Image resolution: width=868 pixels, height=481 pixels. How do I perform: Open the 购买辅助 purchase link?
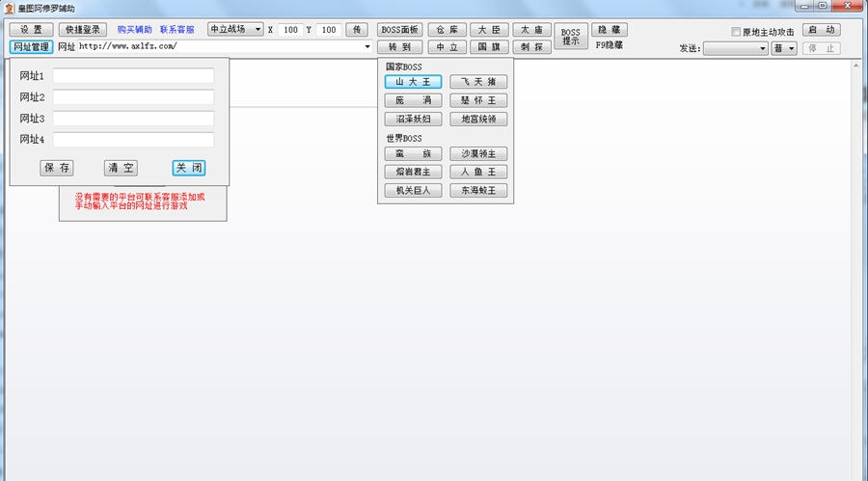tap(134, 30)
